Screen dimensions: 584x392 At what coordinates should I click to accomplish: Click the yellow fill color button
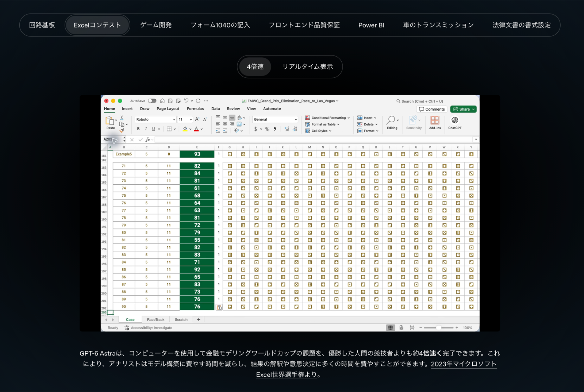(185, 129)
